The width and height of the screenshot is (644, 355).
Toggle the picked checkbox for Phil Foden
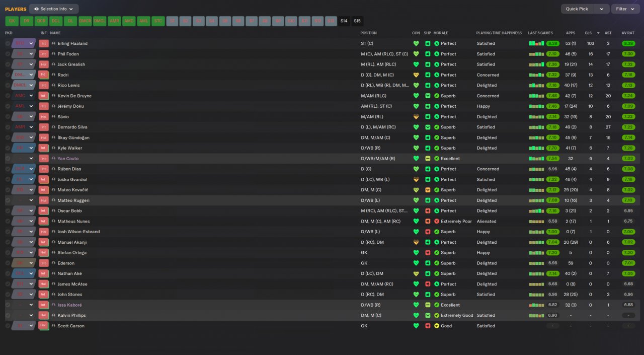8,54
